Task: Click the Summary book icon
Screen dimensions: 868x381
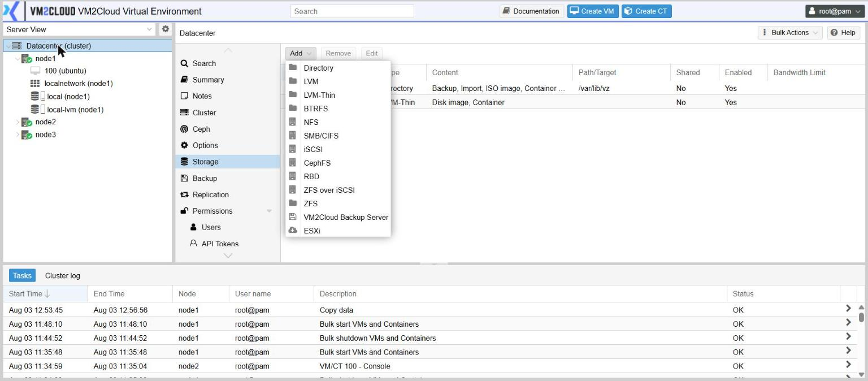Action: [x=184, y=80]
